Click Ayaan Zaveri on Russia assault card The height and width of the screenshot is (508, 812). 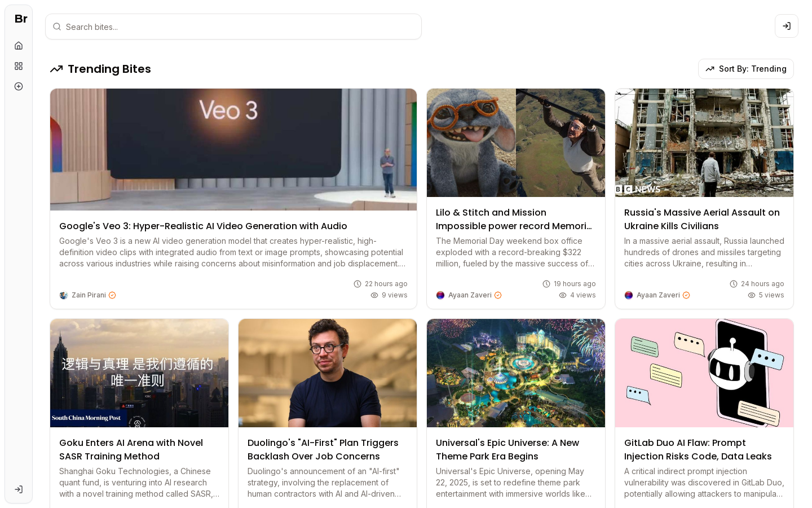[658, 295]
